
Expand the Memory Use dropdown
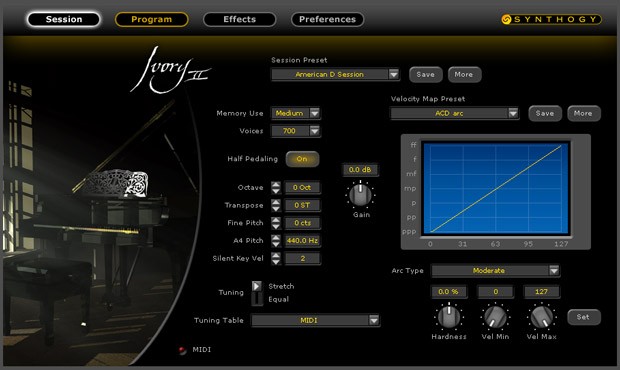[314, 113]
